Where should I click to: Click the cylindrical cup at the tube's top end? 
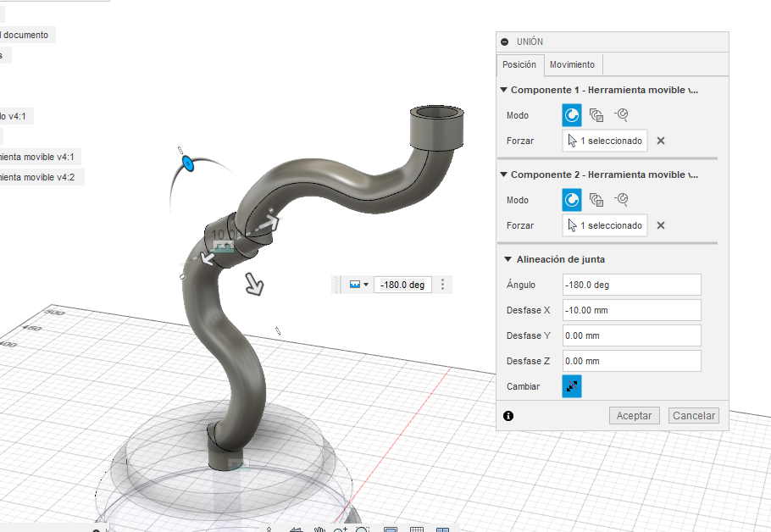436,126
